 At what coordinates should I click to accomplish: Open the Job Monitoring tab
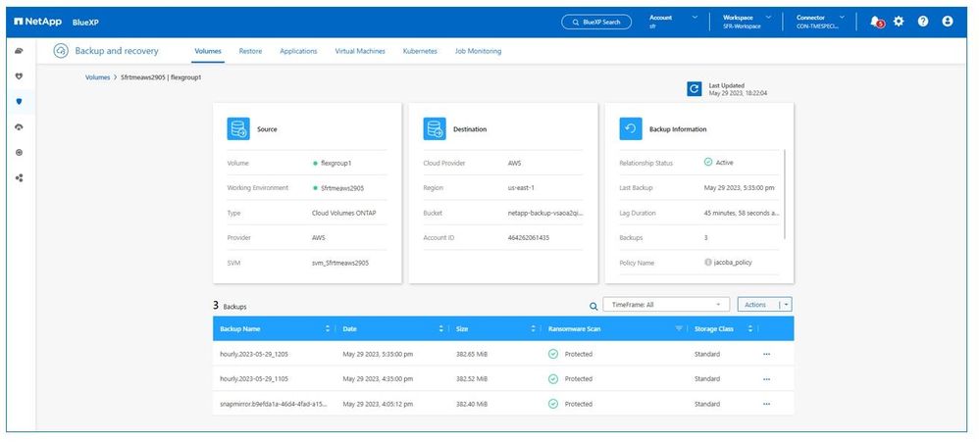pos(478,51)
